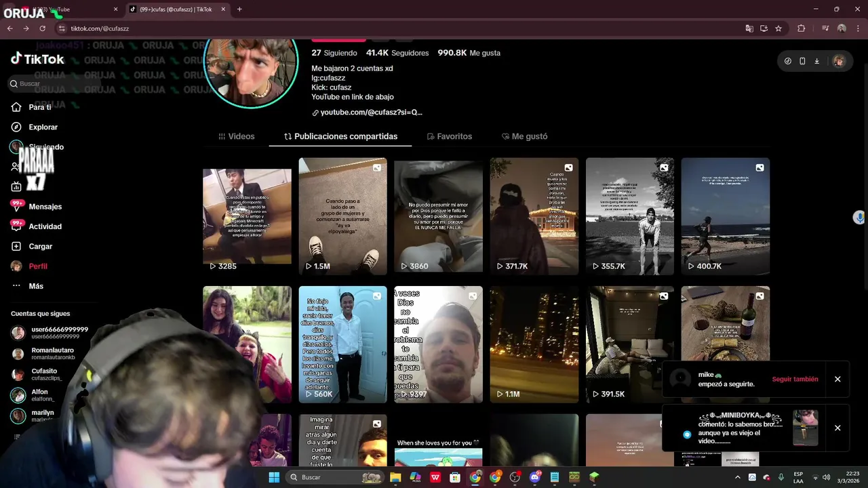Open the MINIBOYKA comment notification video thumbnail
868x488 pixels.
pos(806,428)
